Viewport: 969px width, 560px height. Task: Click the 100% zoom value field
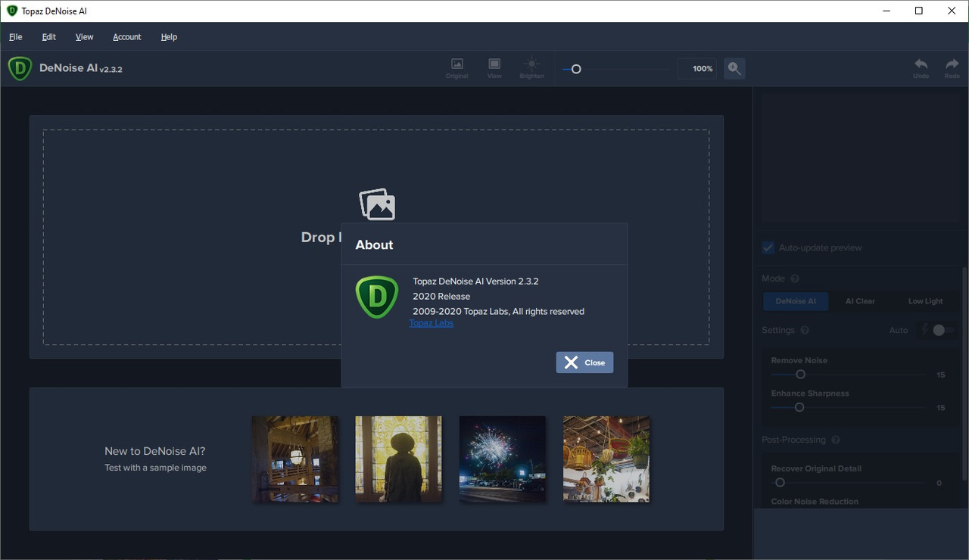click(x=696, y=69)
